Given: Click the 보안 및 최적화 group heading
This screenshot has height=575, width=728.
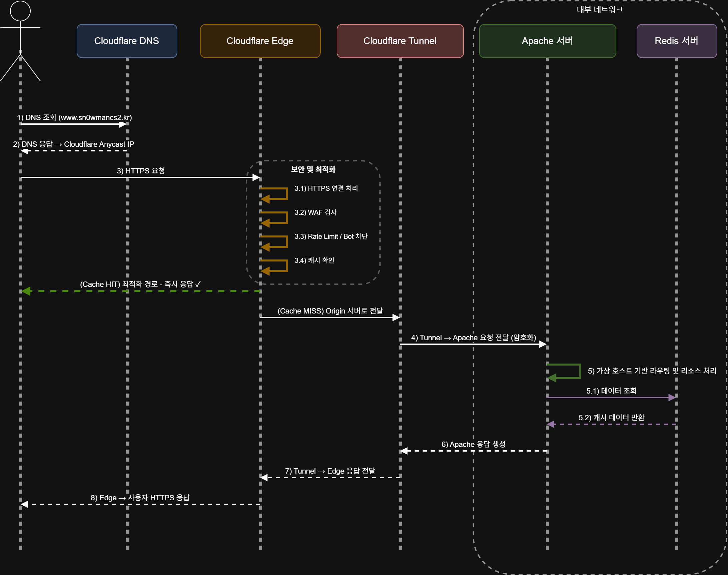Looking at the screenshot, I should tap(313, 169).
